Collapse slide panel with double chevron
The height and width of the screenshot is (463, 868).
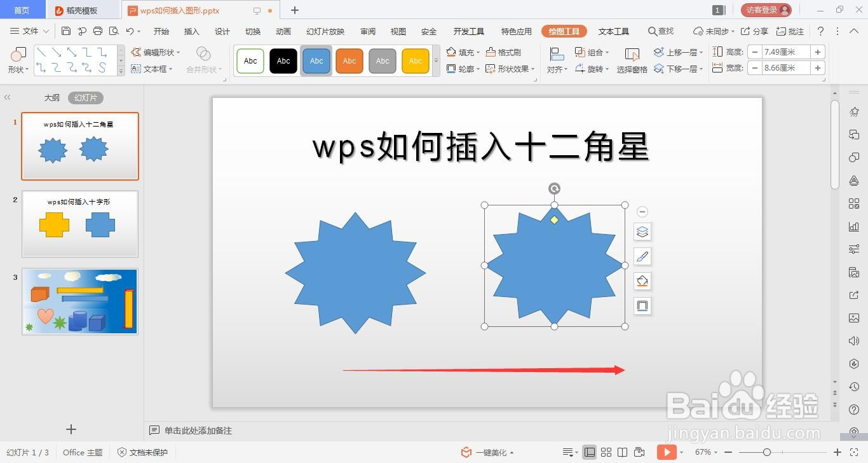8,97
